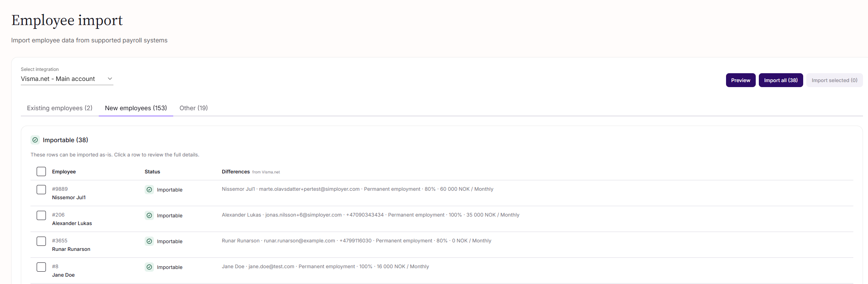The width and height of the screenshot is (868, 284).
Task: Click the Import selected (0) button
Action: pos(834,80)
